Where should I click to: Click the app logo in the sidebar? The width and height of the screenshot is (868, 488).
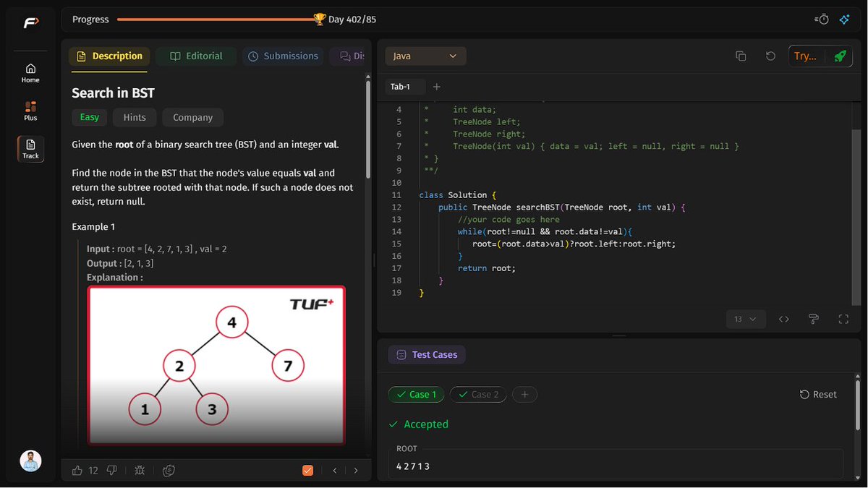[30, 23]
